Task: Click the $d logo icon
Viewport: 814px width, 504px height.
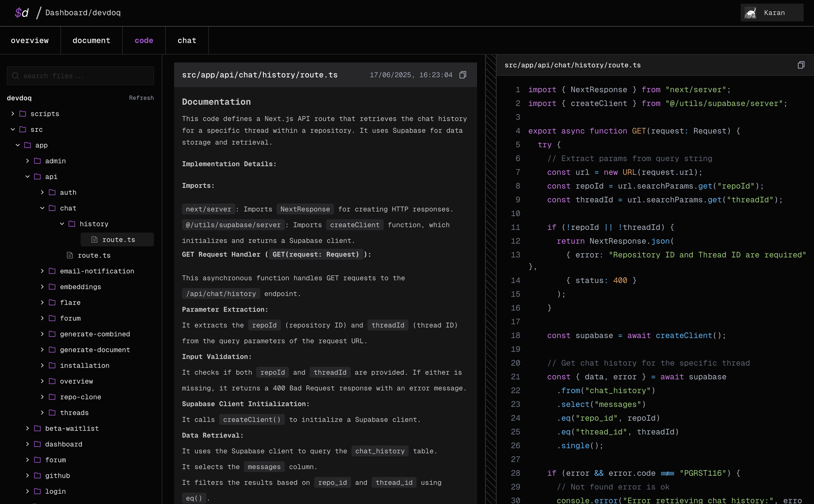Action: click(22, 13)
